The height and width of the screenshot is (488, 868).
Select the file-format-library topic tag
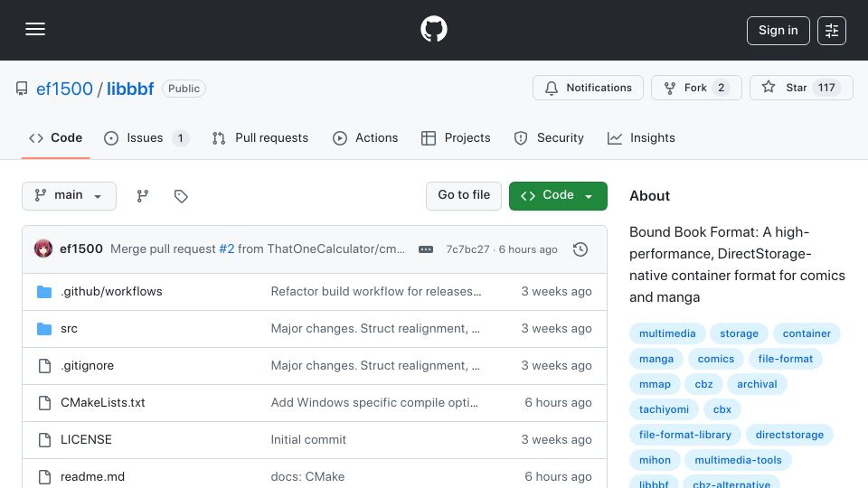(x=684, y=436)
